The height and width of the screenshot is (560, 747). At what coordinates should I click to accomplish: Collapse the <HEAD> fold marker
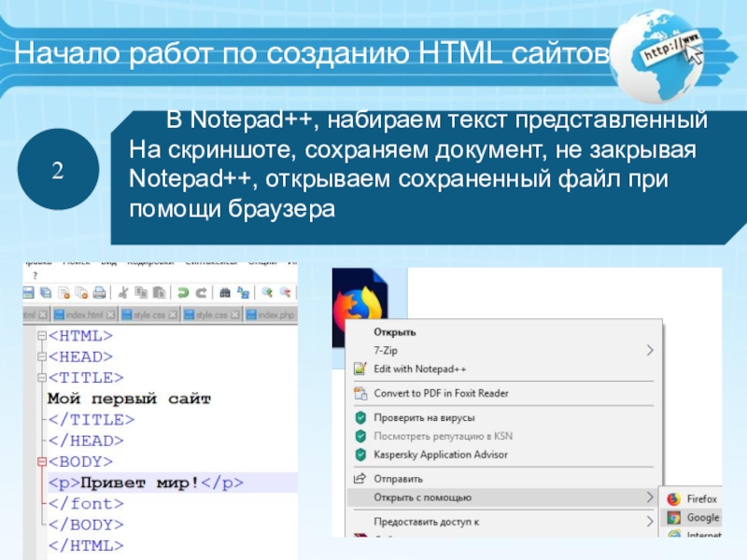coord(42,357)
